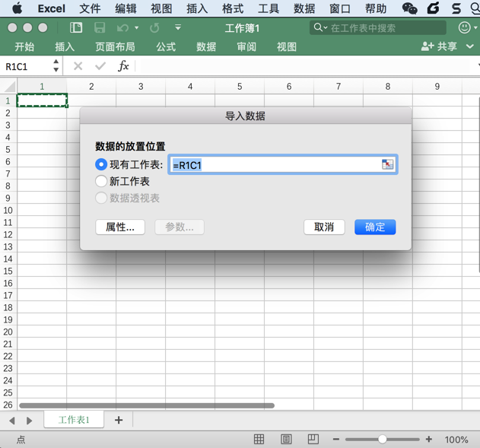
Task: Click the 属性... button
Action: pyautogui.click(x=120, y=227)
